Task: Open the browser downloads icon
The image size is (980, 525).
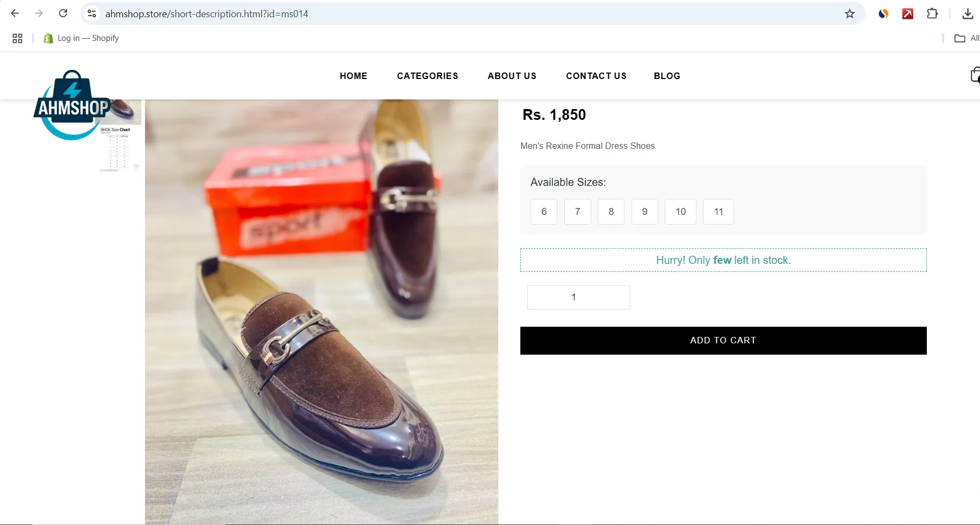Action: [x=968, y=14]
